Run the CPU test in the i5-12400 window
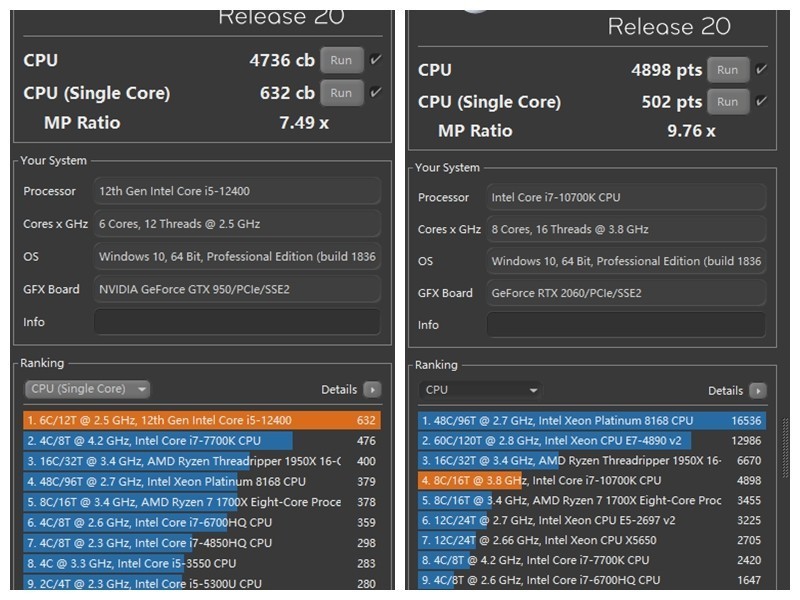Viewport: 800px width, 600px height. (x=341, y=60)
